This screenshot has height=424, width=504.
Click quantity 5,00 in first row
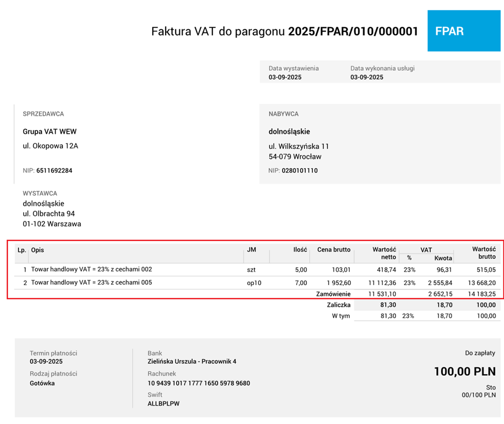[x=301, y=270]
